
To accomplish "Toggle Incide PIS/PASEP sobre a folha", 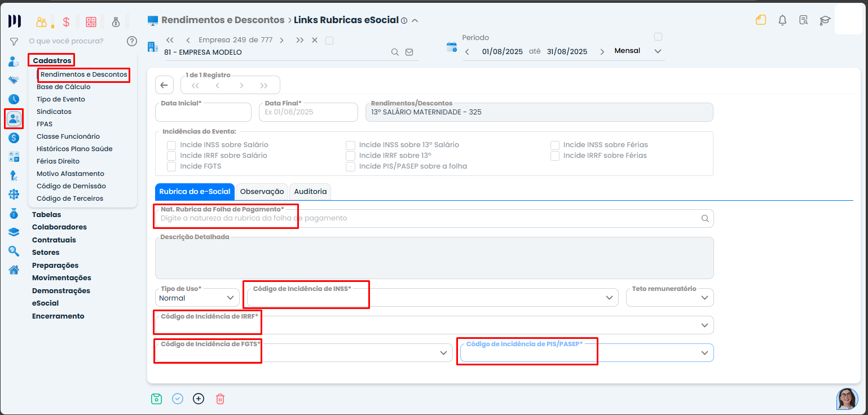I will (351, 166).
